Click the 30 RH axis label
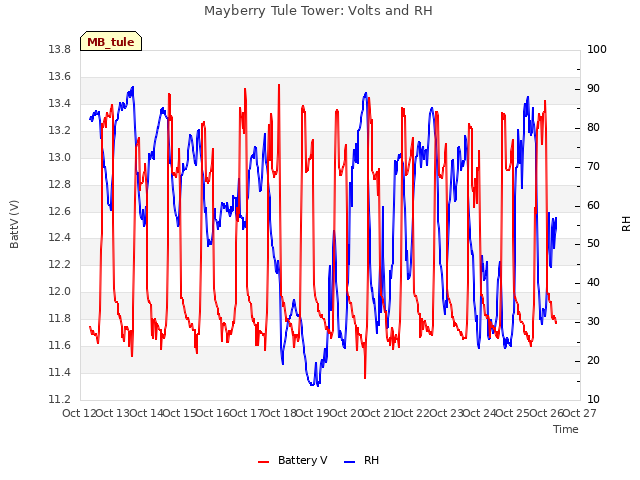This screenshot has width=640, height=480. pyautogui.click(x=593, y=322)
